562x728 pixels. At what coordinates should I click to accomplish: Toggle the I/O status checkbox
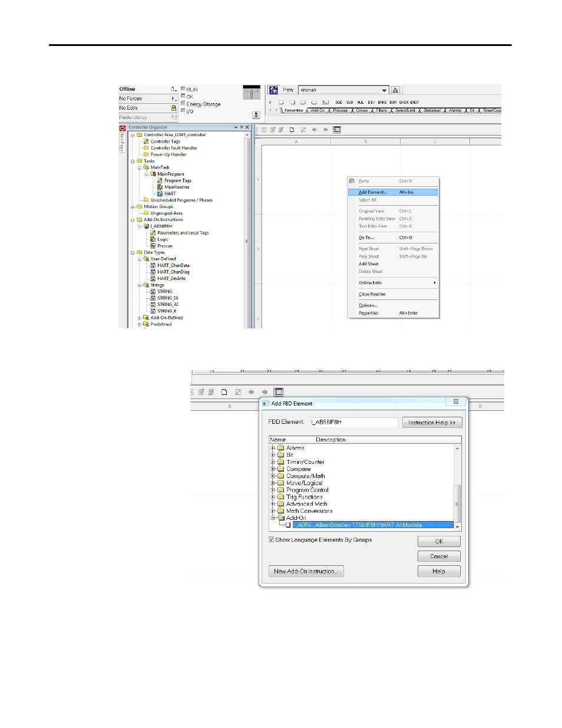(x=183, y=110)
